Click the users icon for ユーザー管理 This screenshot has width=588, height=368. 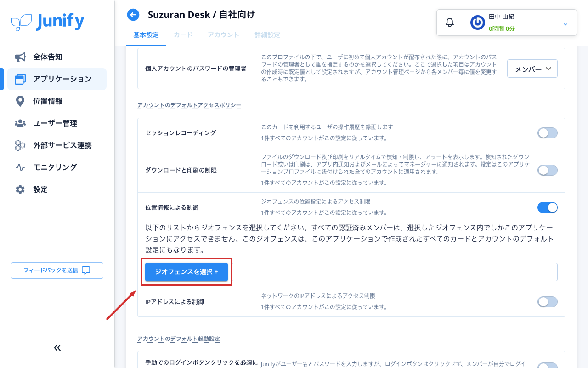(20, 123)
